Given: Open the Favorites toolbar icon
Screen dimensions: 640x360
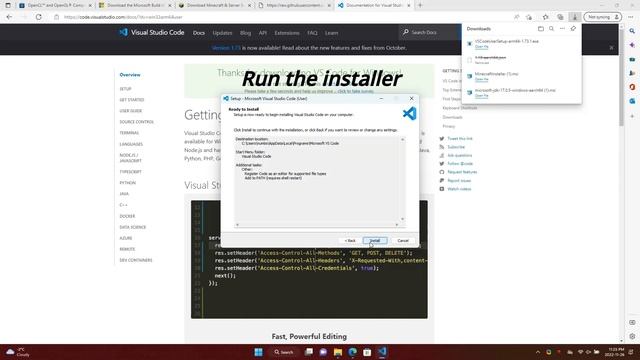Looking at the screenshot, I should (x=545, y=17).
